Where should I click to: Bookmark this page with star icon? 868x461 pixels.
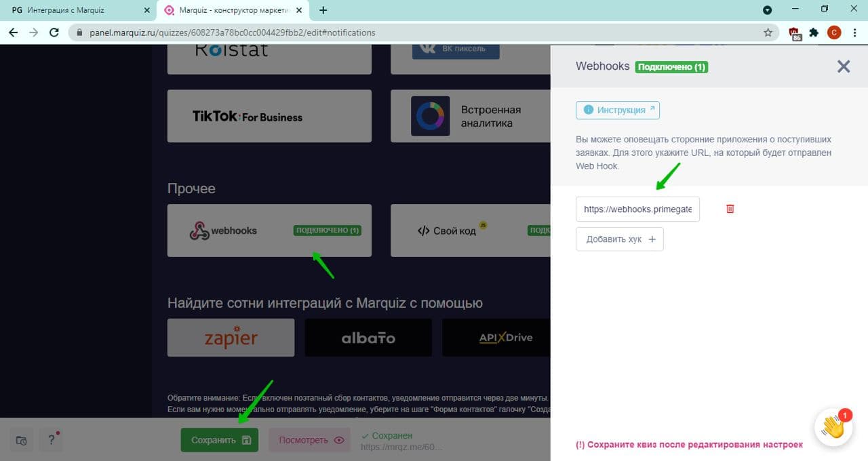point(768,32)
